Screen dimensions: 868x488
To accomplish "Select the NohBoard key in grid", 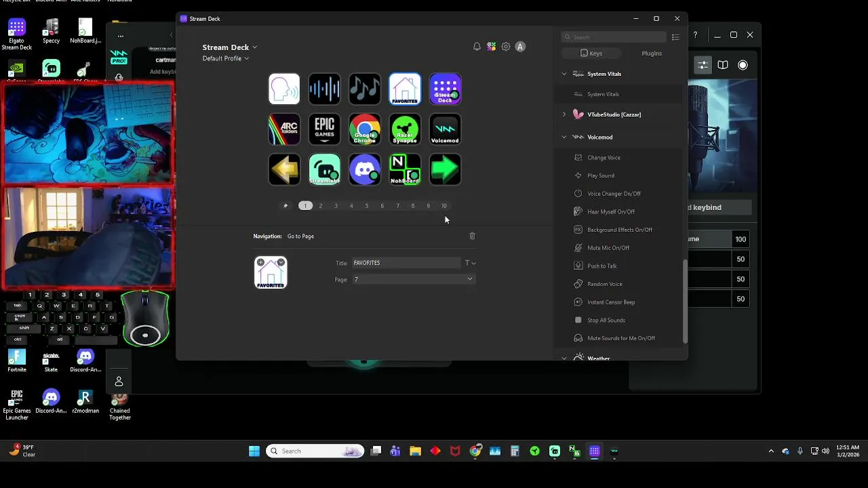I will pos(405,169).
